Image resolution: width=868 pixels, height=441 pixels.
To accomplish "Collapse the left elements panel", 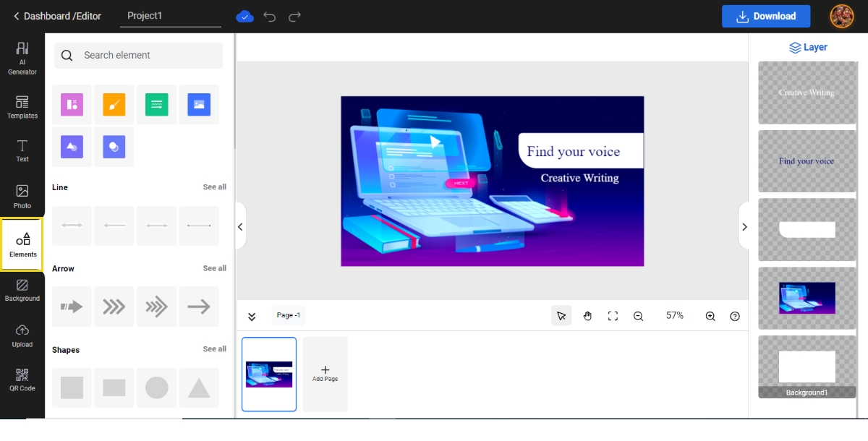I will (240, 227).
